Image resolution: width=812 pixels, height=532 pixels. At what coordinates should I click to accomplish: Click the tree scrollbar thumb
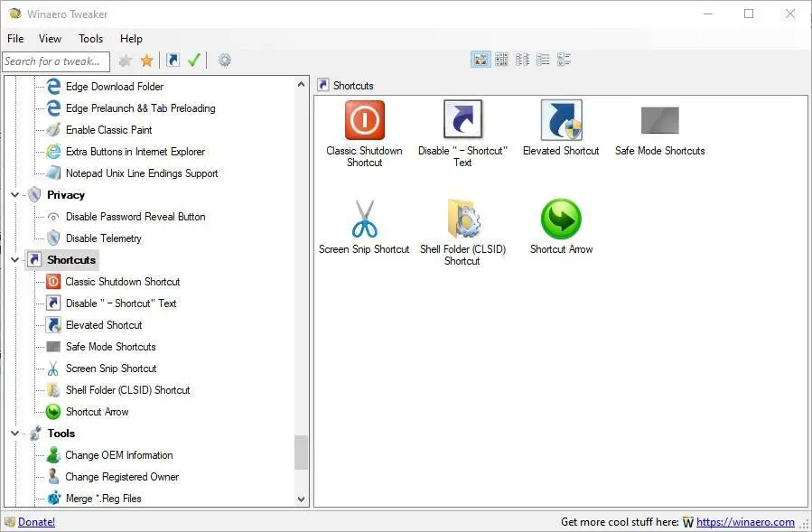(x=301, y=453)
